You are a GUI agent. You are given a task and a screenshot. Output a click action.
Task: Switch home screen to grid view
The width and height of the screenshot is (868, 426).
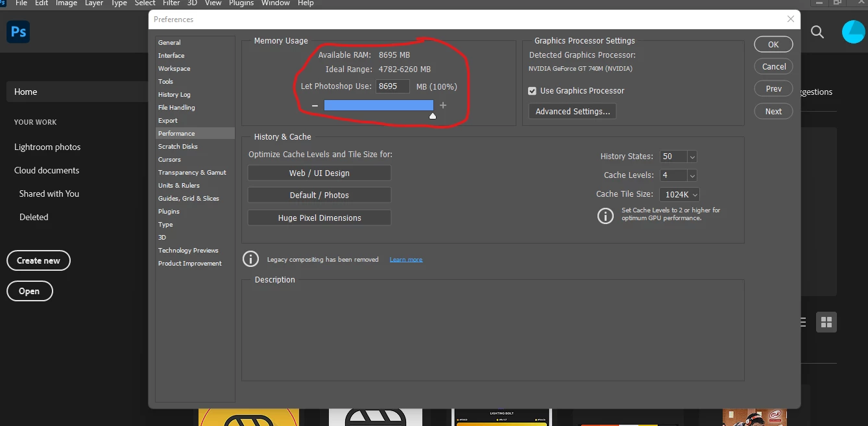pos(826,322)
